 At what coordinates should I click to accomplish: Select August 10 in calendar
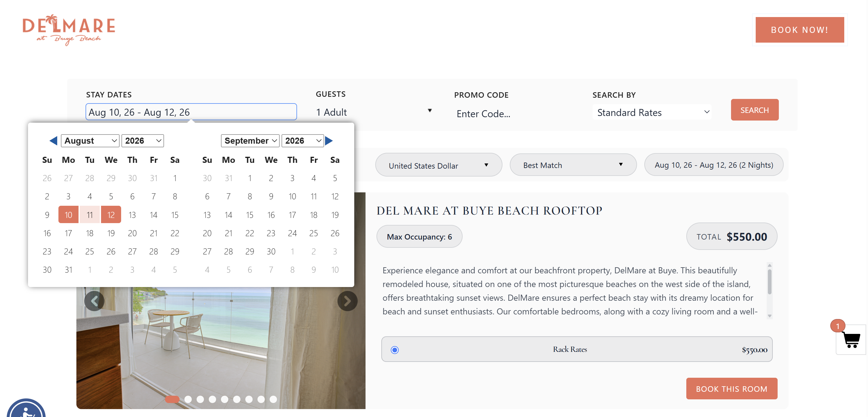(x=68, y=215)
